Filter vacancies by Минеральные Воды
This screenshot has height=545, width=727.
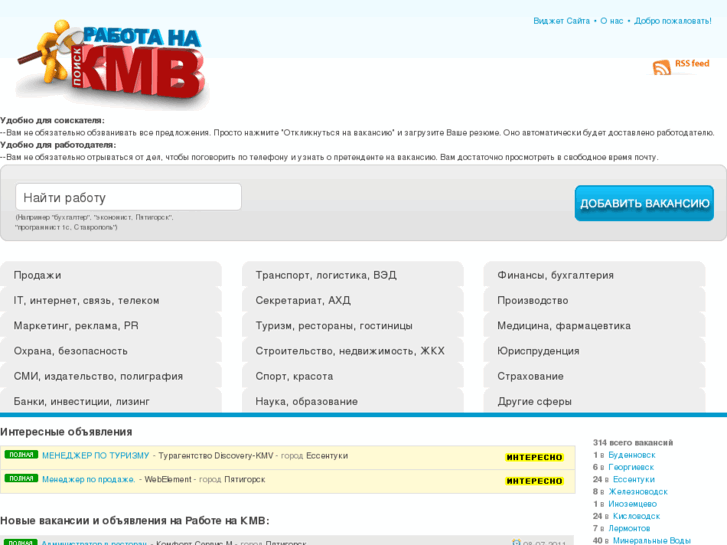click(651, 540)
